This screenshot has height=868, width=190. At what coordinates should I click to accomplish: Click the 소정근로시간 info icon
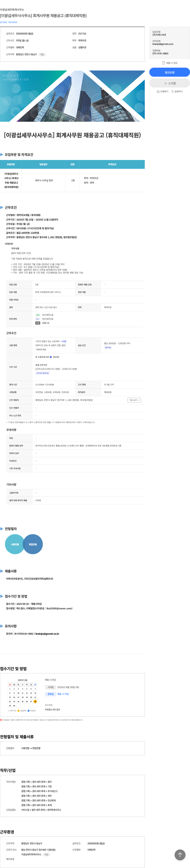[51, 357]
